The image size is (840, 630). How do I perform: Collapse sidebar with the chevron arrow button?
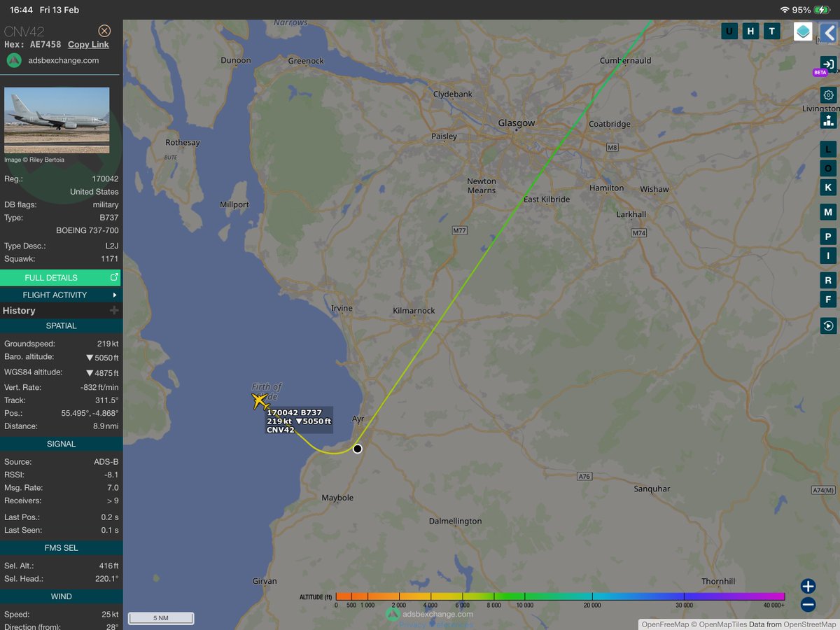tap(829, 32)
